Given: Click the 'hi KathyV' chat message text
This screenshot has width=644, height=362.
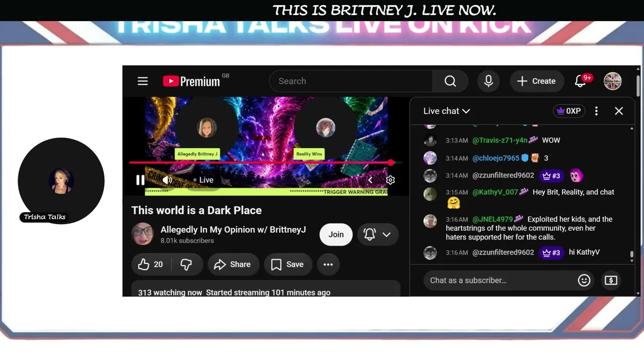Looking at the screenshot, I should pyautogui.click(x=584, y=252).
